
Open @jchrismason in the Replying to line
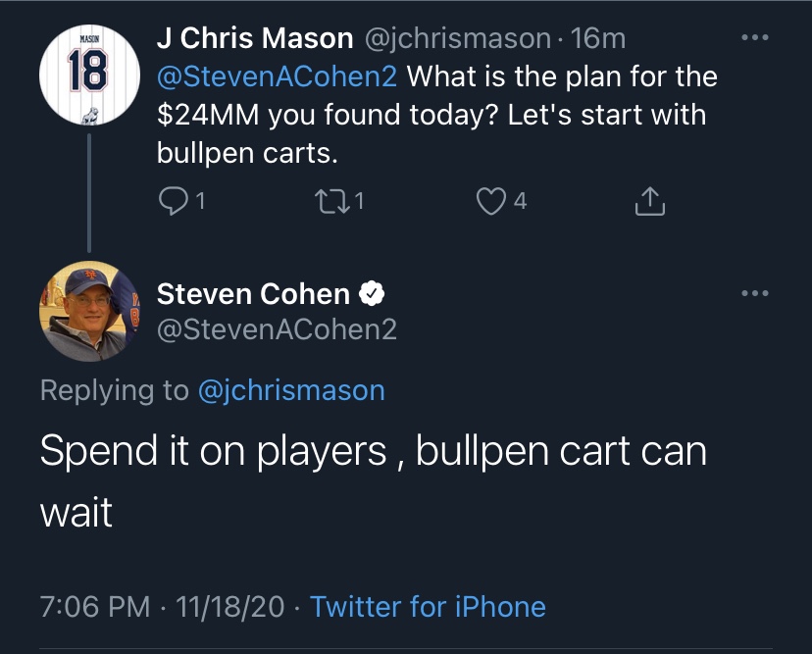[291, 390]
